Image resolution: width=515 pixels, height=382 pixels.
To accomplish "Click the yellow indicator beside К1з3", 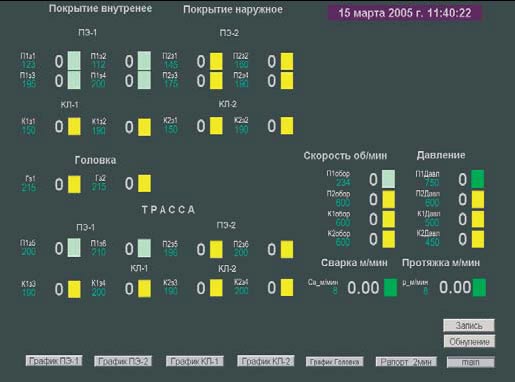I will coord(74,289).
